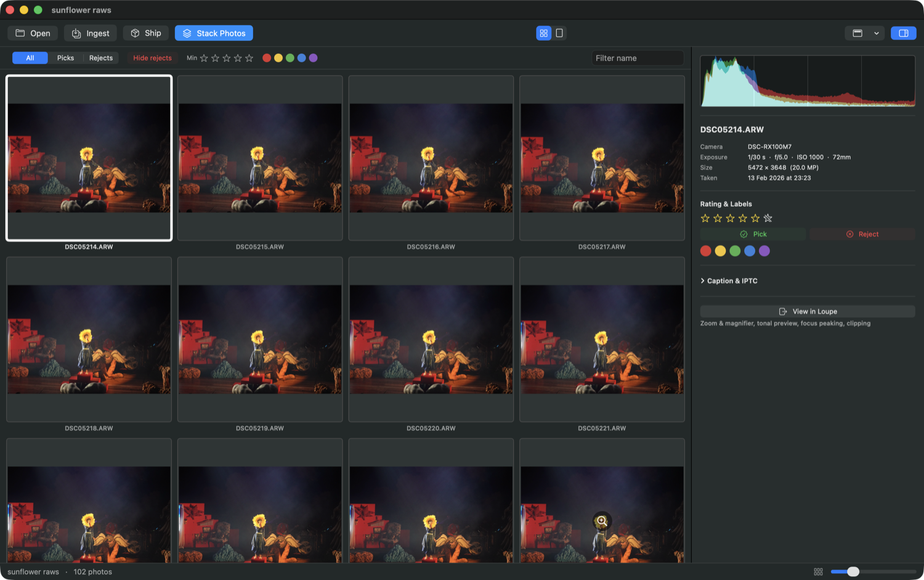Rate photo three stars in Rating & Labels

pos(730,218)
